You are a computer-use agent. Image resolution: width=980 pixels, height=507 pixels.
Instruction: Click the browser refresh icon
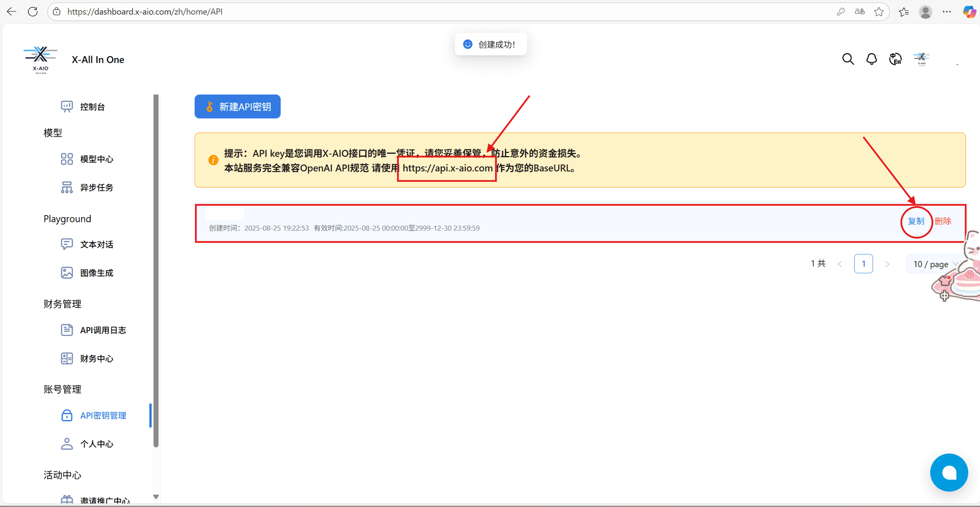click(33, 12)
